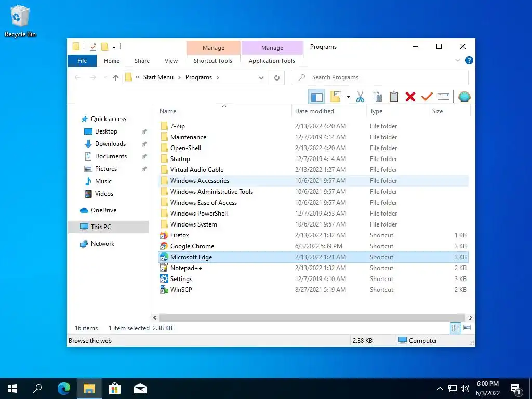Open the Application Tools tab
532x399 pixels.
point(272,61)
